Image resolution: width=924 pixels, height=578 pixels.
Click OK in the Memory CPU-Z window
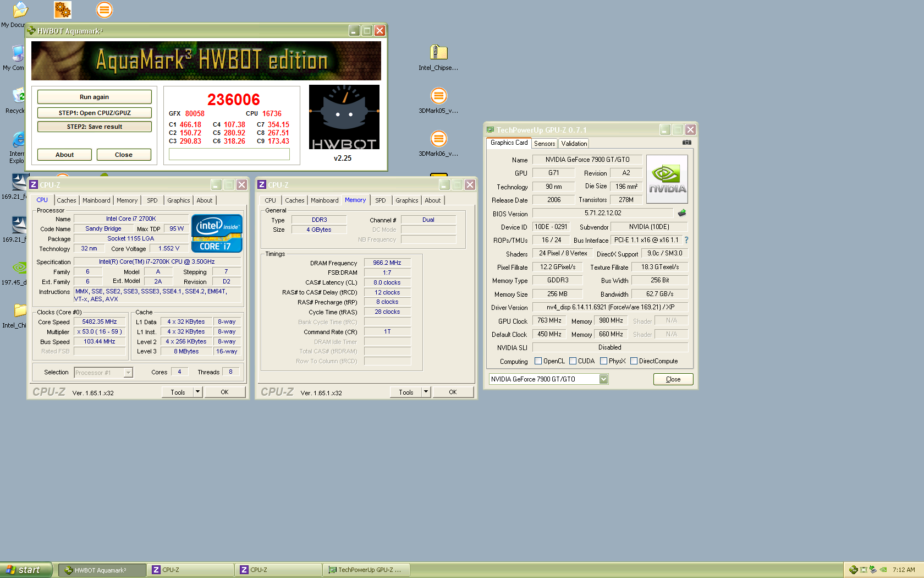coord(453,392)
